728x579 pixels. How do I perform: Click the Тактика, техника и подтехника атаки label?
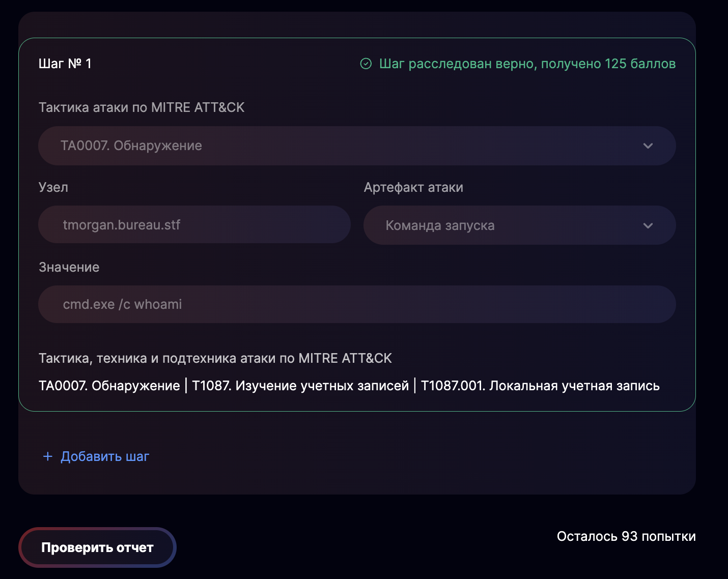click(215, 358)
